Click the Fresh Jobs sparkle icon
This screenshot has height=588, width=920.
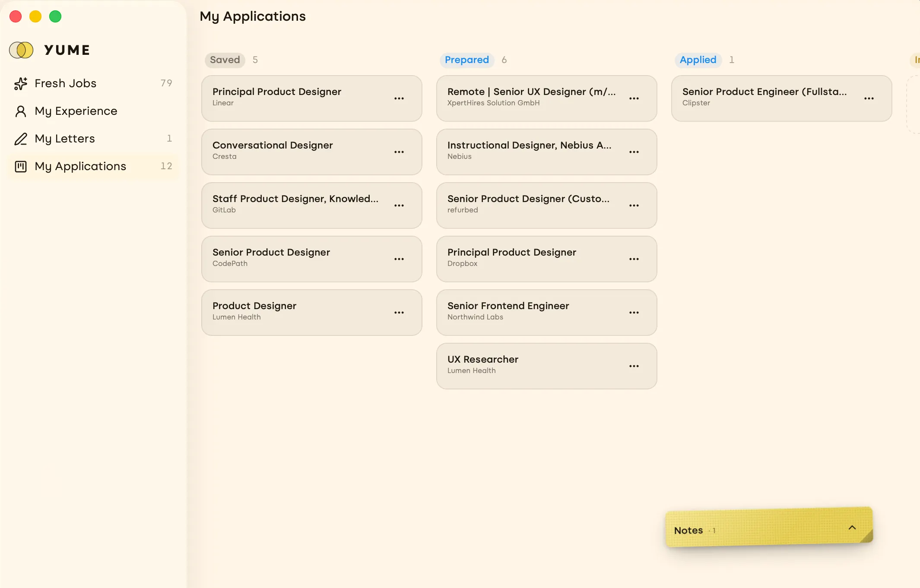coord(20,83)
